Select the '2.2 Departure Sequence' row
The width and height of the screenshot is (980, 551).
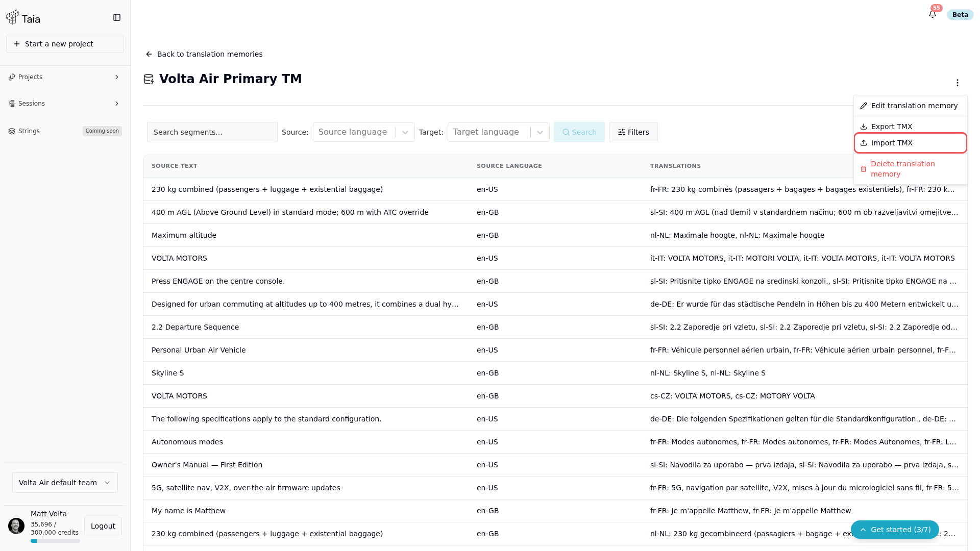tap(555, 327)
